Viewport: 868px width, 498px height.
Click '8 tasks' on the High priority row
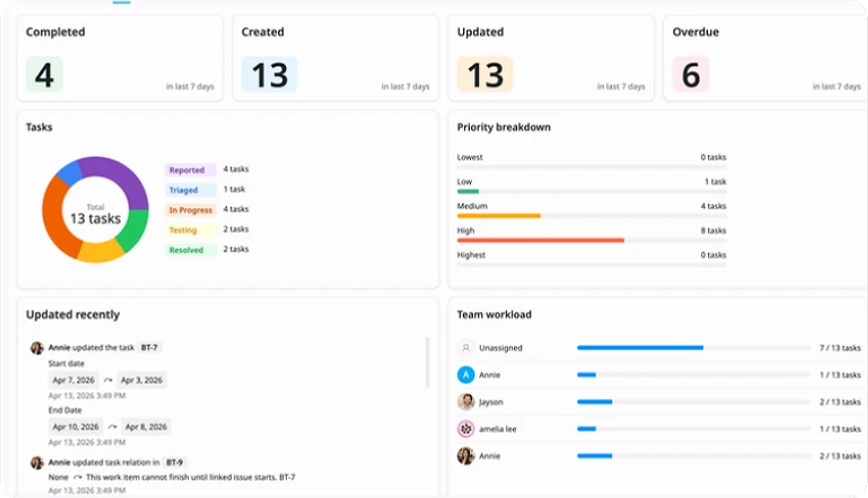(x=713, y=230)
